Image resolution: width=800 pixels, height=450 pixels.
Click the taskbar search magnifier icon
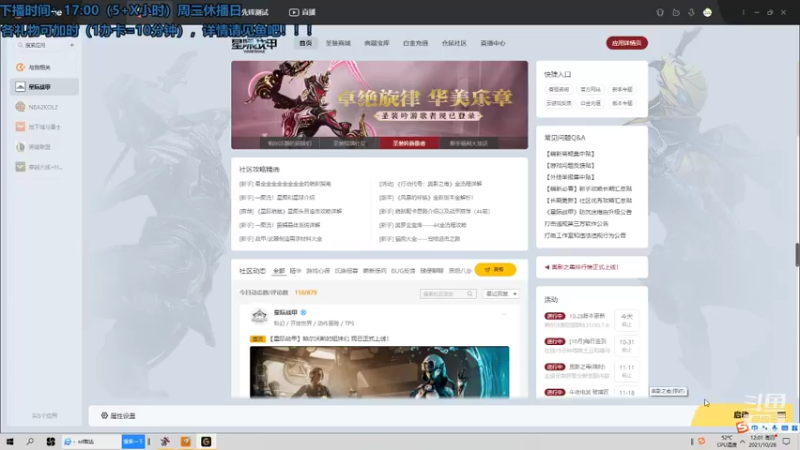click(30, 441)
